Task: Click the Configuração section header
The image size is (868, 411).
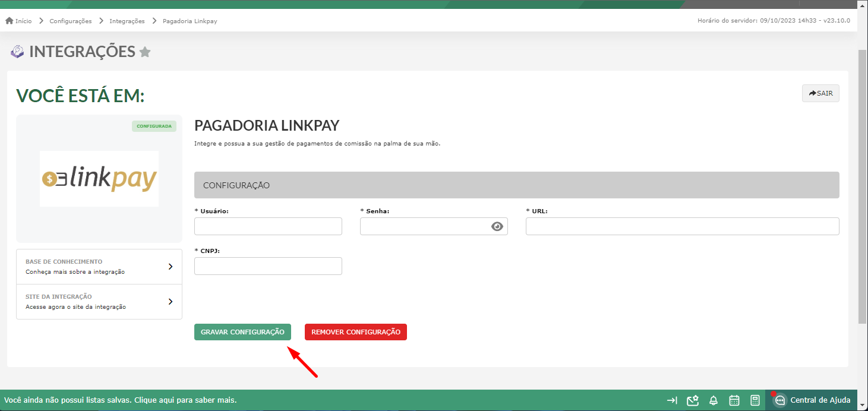Action: coord(517,185)
